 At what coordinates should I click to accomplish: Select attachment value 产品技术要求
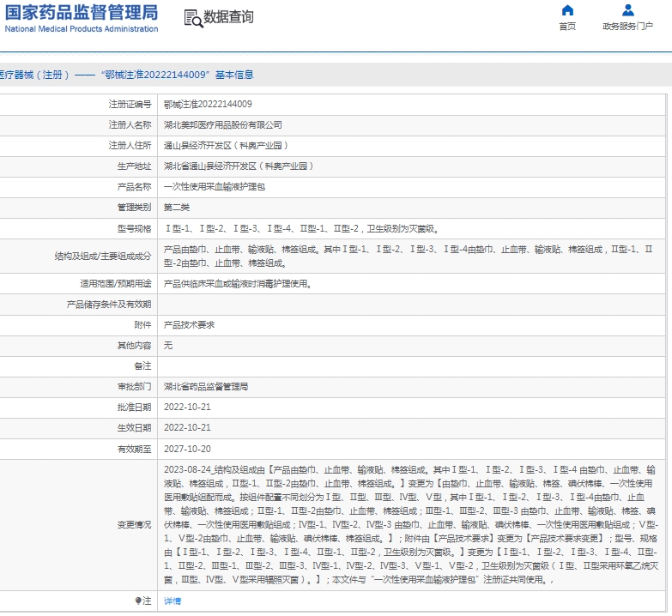[x=189, y=324]
